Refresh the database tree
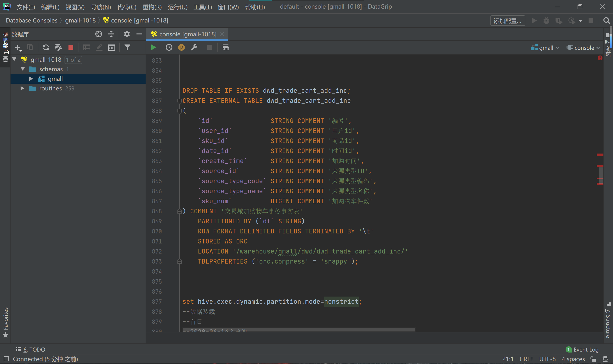Image resolution: width=613 pixels, height=364 pixels. [x=46, y=47]
